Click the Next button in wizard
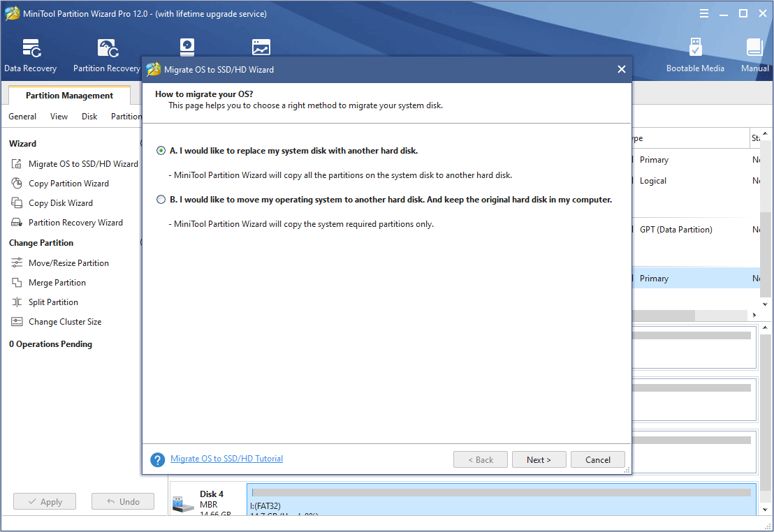Viewport: 774px width, 532px height. [539, 459]
